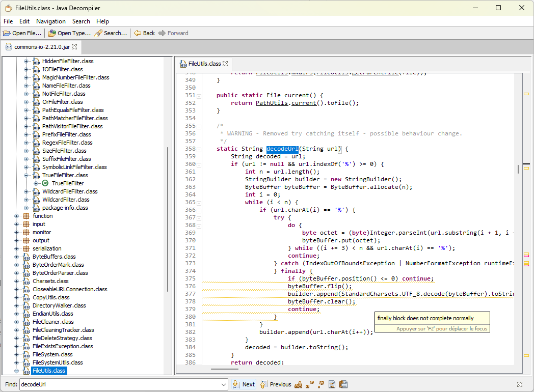Image resolution: width=534 pixels, height=392 pixels.
Task: Close the FileUtils.class editor tab
Action: (x=225, y=64)
